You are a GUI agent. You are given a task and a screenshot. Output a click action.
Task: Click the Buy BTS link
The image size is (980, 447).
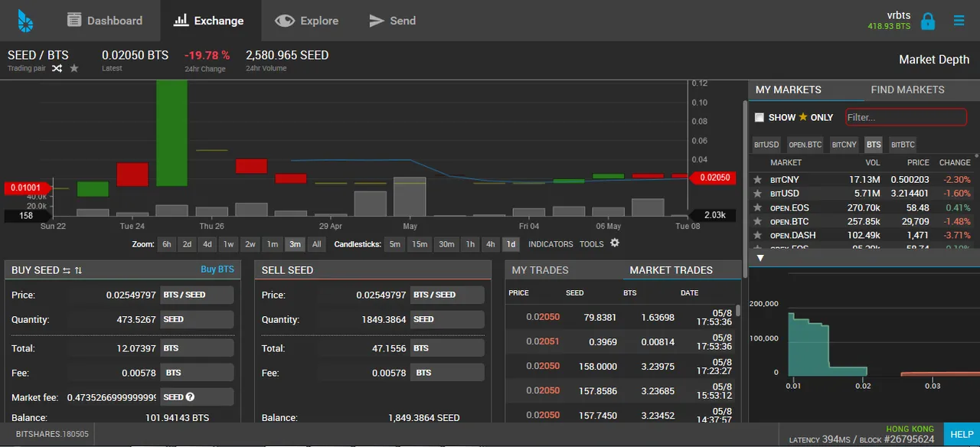click(x=217, y=269)
